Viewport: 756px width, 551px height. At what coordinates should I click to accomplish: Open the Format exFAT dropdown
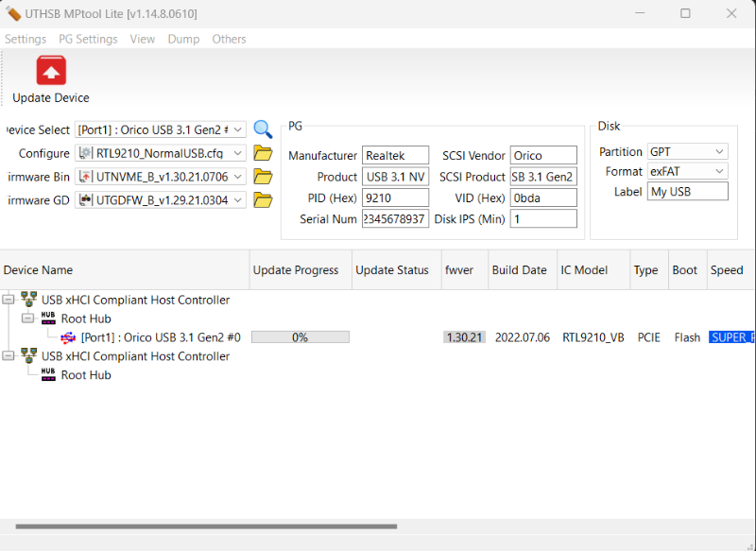point(719,171)
